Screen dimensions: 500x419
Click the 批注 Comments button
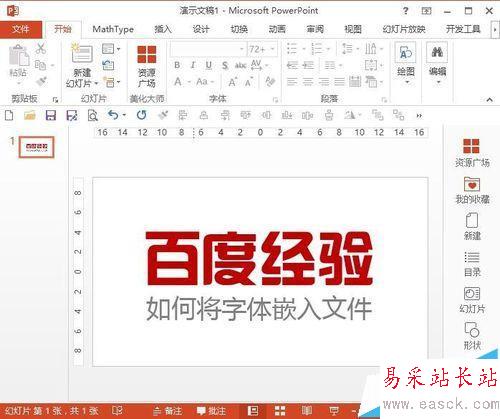pyautogui.click(x=211, y=411)
